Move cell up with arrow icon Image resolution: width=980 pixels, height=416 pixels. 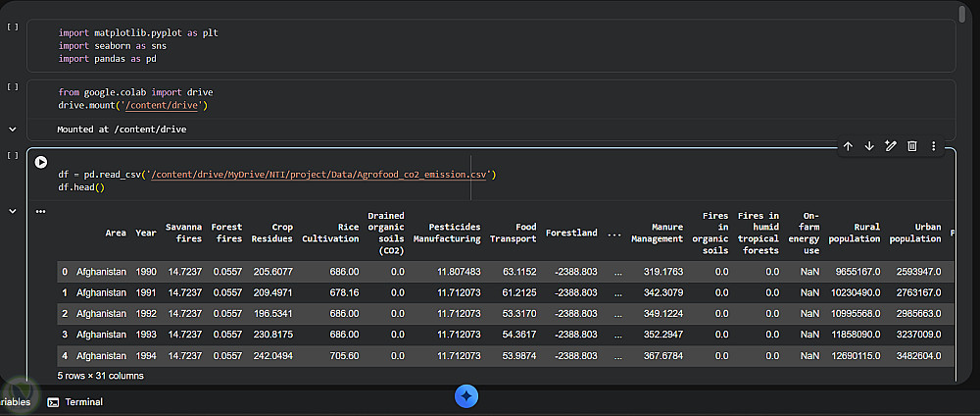coord(848,146)
